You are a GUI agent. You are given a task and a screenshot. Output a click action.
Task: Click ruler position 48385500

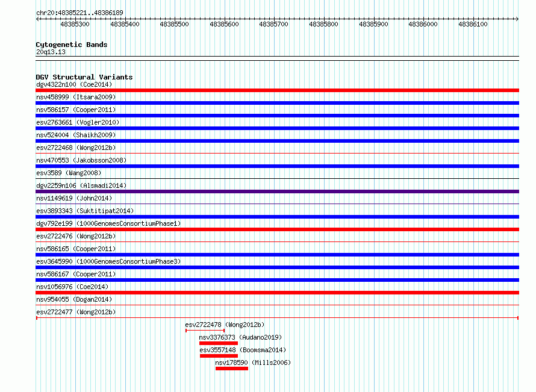click(x=174, y=24)
